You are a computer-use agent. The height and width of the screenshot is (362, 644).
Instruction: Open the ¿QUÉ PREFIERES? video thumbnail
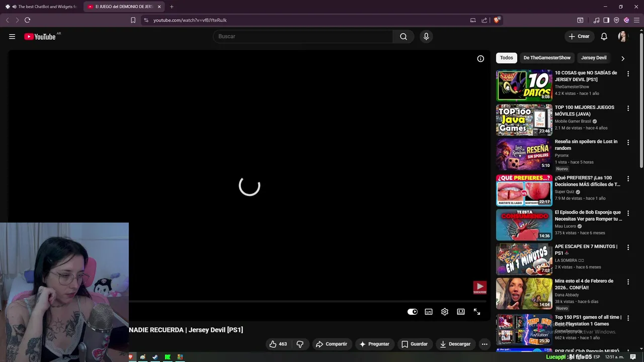(524, 191)
